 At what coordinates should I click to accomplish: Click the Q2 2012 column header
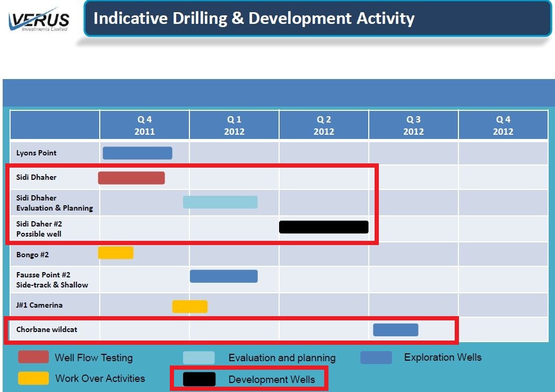click(x=324, y=125)
